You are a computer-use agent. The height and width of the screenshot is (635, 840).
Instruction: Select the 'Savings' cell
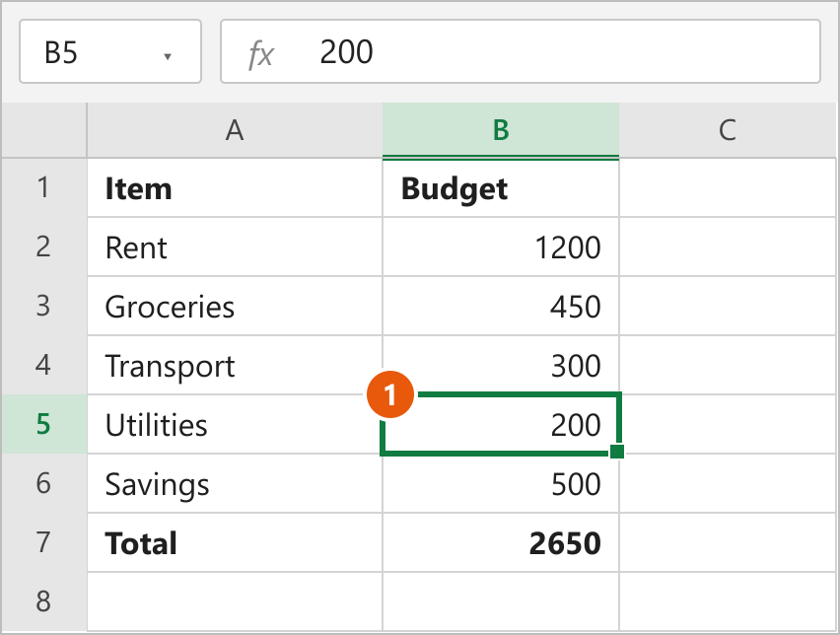(x=235, y=483)
